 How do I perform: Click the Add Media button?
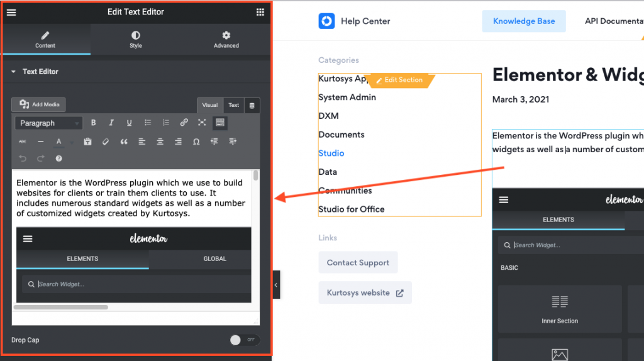[x=38, y=104]
